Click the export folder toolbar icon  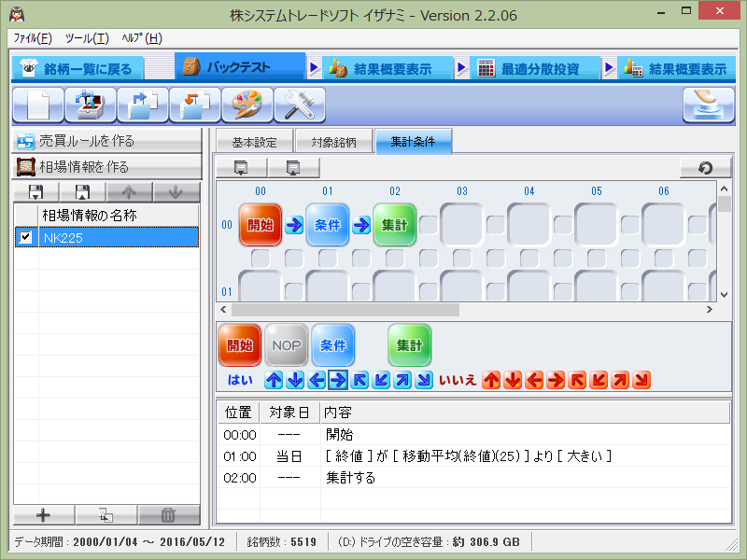point(143,105)
